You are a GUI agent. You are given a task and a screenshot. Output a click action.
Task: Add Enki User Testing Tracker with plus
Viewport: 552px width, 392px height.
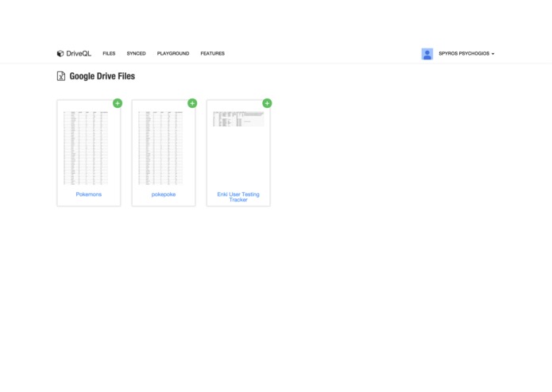point(267,103)
